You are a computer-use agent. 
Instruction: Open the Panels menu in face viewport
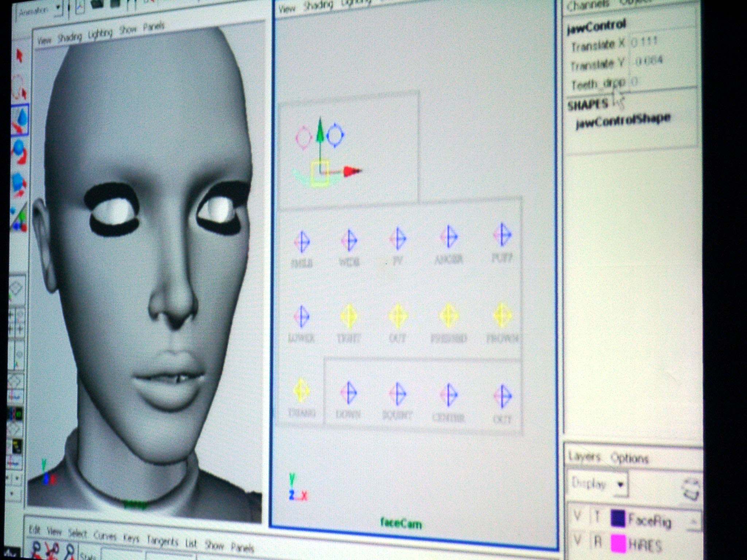tap(154, 27)
